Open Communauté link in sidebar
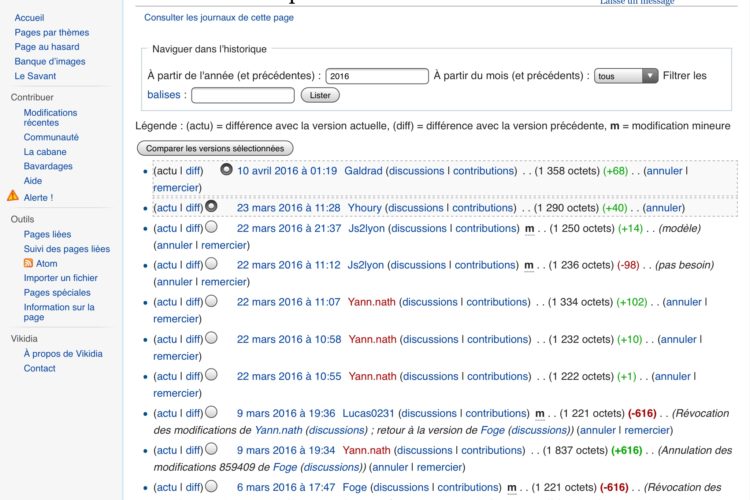Viewport: 750px width, 500px height. (x=51, y=137)
